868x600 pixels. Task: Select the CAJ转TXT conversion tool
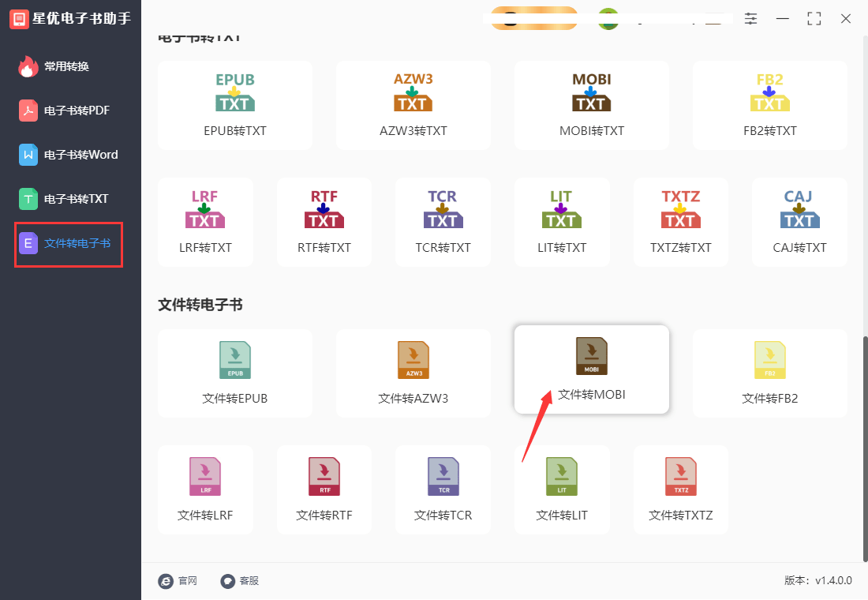pyautogui.click(x=799, y=222)
